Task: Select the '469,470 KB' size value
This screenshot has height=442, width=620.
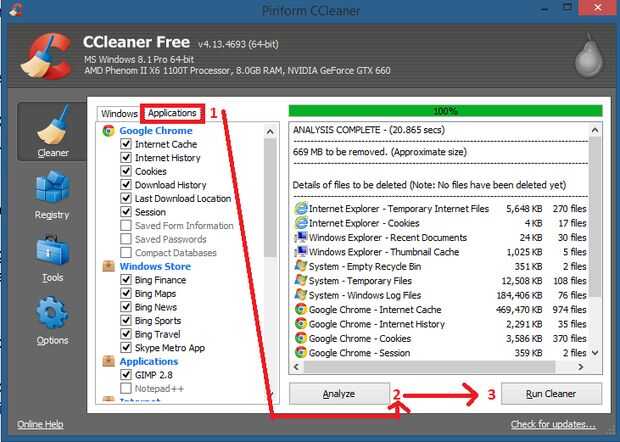Action: tap(519, 310)
